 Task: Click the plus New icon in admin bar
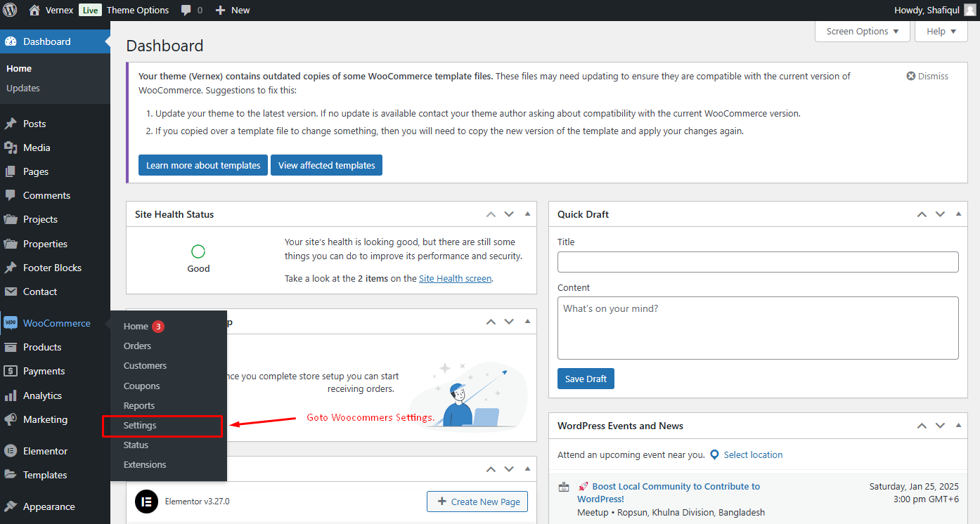(x=220, y=11)
